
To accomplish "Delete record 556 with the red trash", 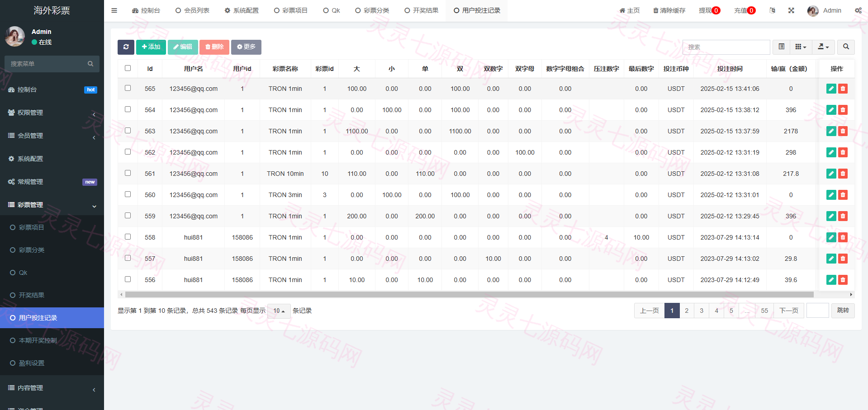I will coord(843,280).
